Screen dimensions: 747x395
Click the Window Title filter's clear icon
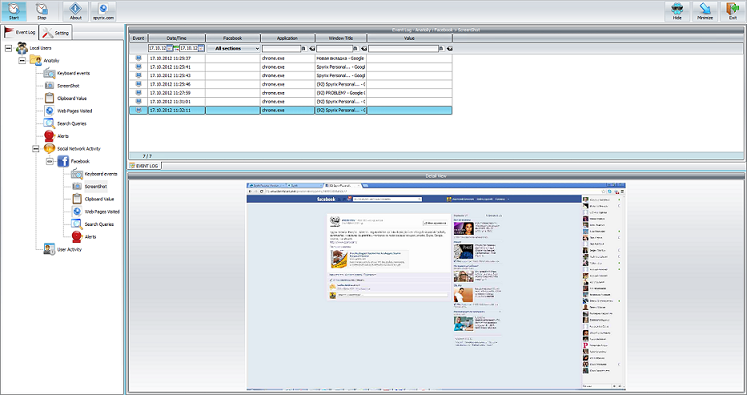click(363, 49)
